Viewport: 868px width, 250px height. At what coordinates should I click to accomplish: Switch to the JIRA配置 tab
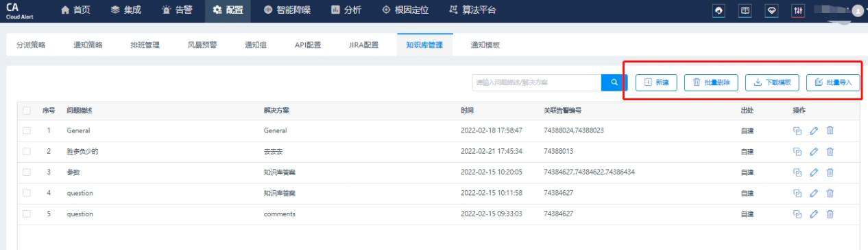363,45
